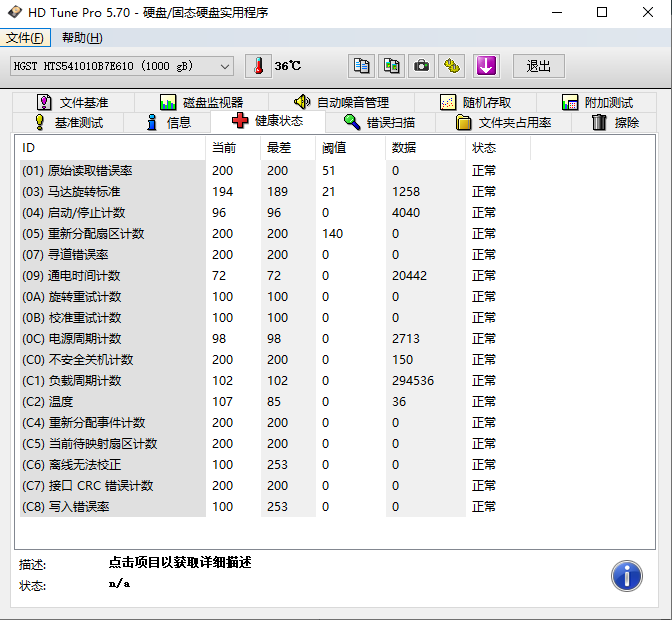Open the HGST drive selection dropdown

pyautogui.click(x=122, y=66)
